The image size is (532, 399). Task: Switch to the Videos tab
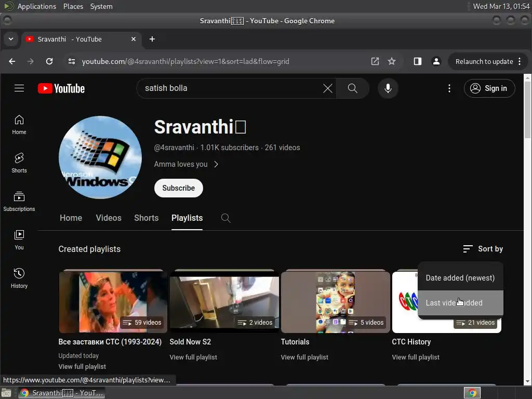[109, 218]
